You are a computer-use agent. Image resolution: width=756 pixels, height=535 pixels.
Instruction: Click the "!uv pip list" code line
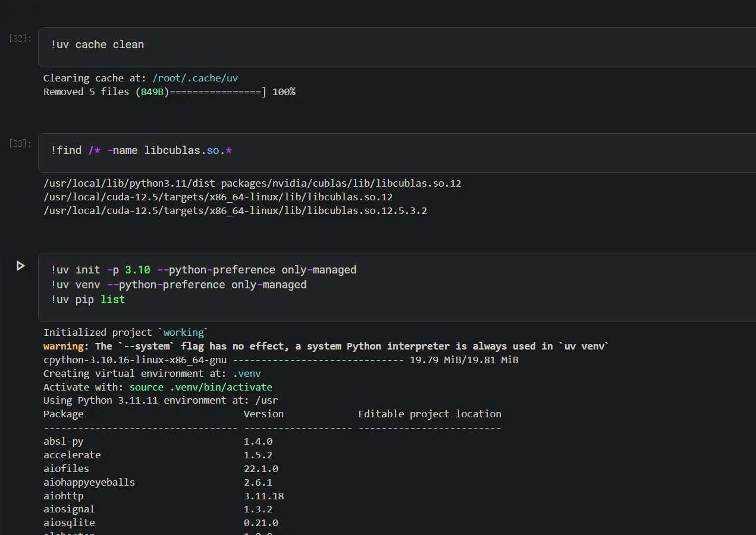88,300
